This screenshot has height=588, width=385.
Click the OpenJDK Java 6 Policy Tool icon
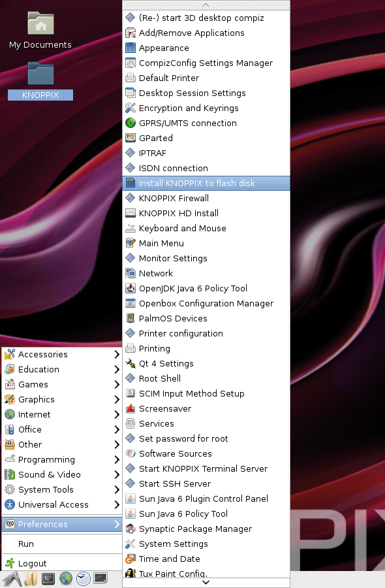[131, 288]
